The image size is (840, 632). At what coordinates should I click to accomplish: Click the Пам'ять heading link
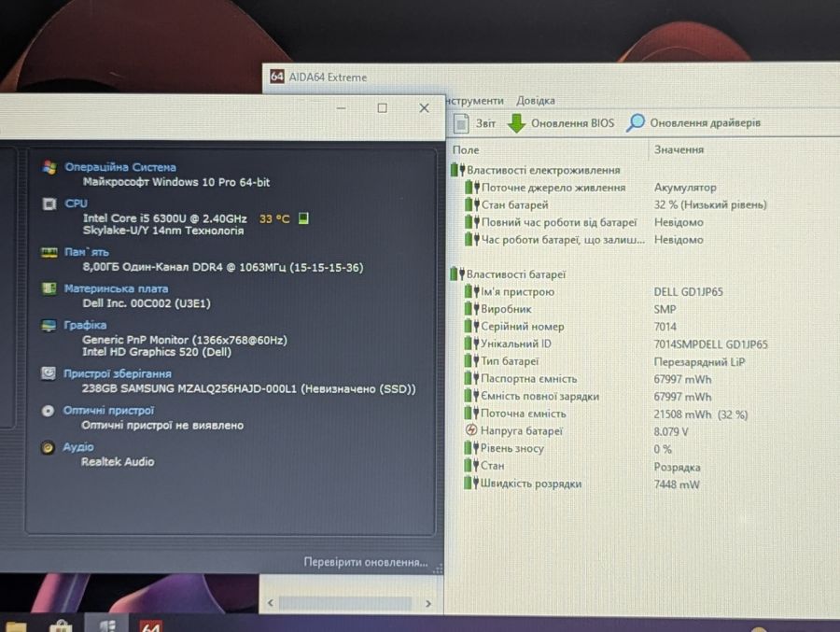86,252
